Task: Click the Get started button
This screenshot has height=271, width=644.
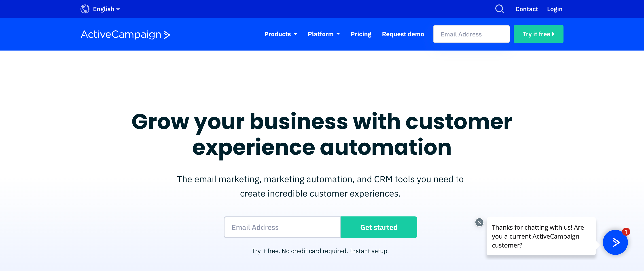Action: point(379,227)
